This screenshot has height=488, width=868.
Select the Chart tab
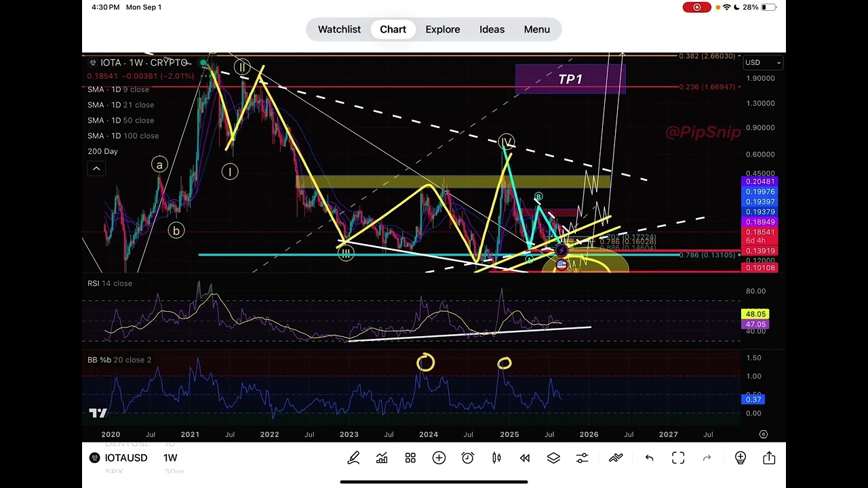(393, 29)
